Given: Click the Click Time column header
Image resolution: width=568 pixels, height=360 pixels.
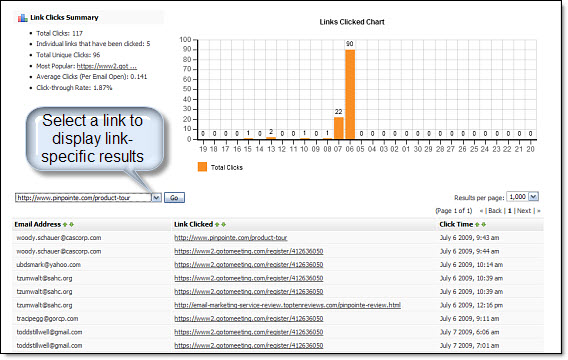Looking at the screenshot, I should [456, 225].
